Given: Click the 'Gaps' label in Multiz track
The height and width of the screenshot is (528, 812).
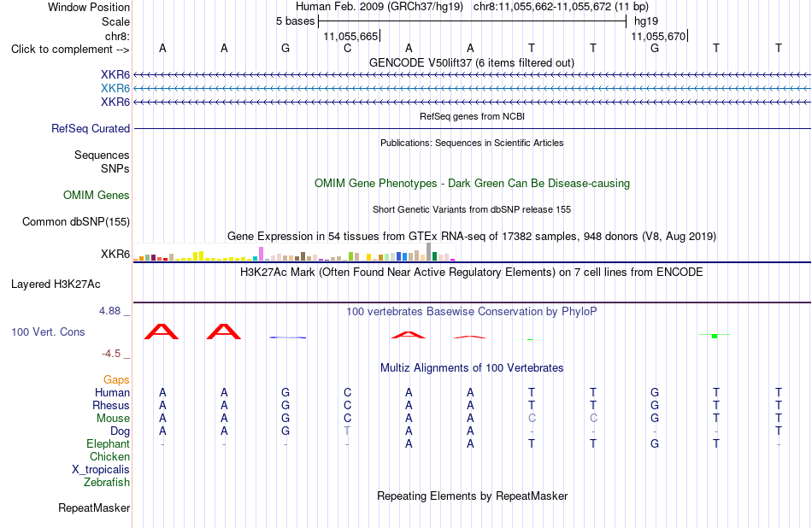Looking at the screenshot, I should (116, 380).
